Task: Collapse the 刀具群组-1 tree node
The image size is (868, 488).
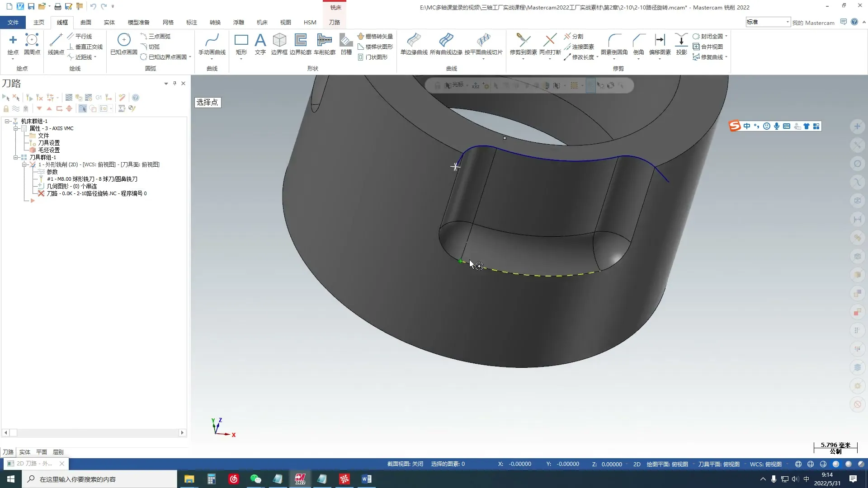Action: [x=16, y=157]
